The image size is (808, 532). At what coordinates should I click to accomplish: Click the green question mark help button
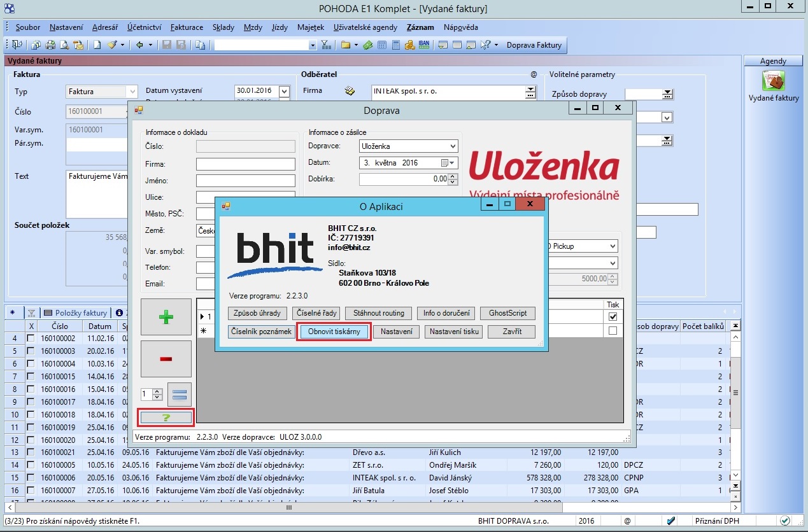166,417
